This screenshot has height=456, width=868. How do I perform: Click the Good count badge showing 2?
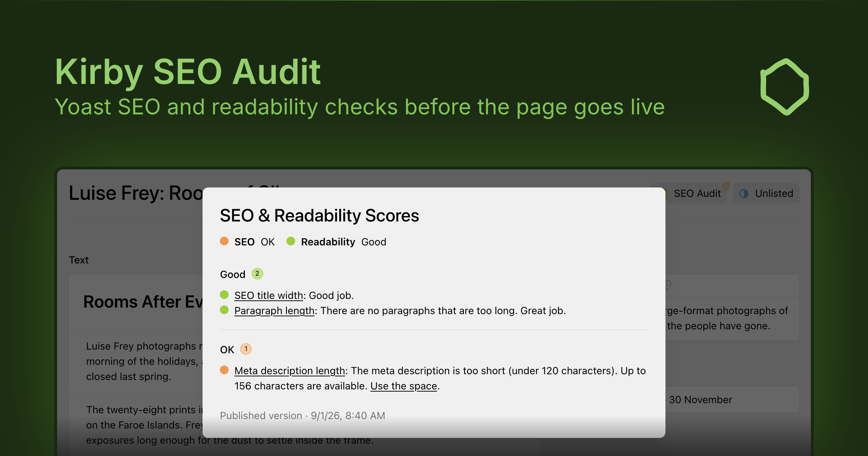coord(257,274)
